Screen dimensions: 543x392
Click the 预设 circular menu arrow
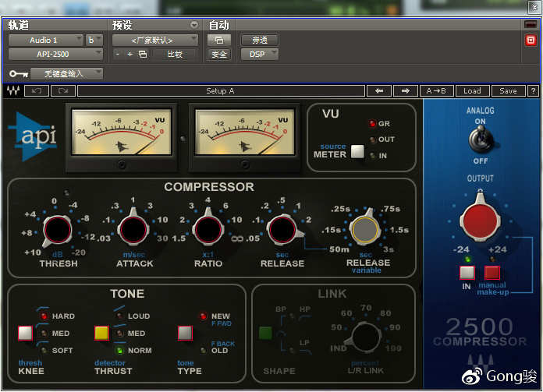pos(194,25)
